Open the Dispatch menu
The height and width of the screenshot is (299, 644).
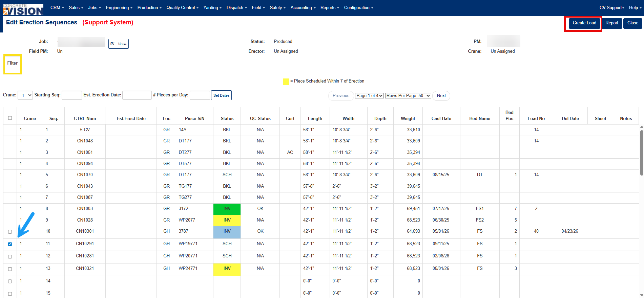point(236,7)
